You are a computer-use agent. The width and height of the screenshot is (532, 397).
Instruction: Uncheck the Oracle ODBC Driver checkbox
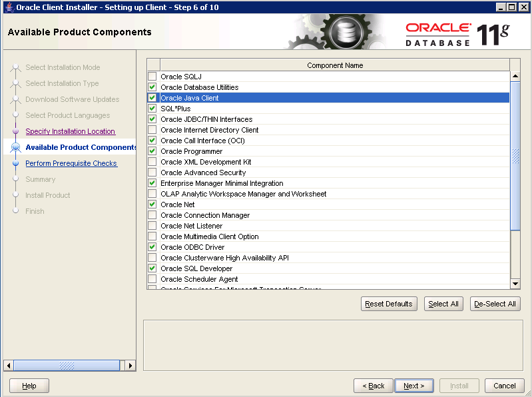[152, 247]
